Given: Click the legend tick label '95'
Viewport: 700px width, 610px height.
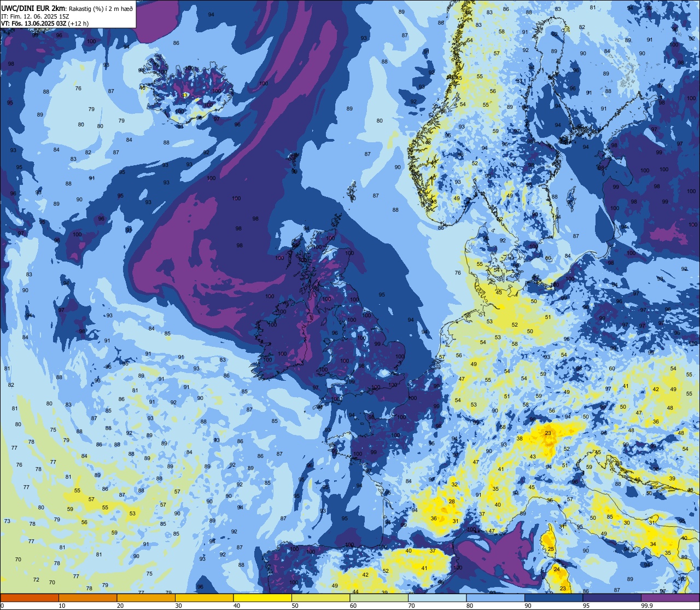Looking at the screenshot, I should pyautogui.click(x=586, y=606).
